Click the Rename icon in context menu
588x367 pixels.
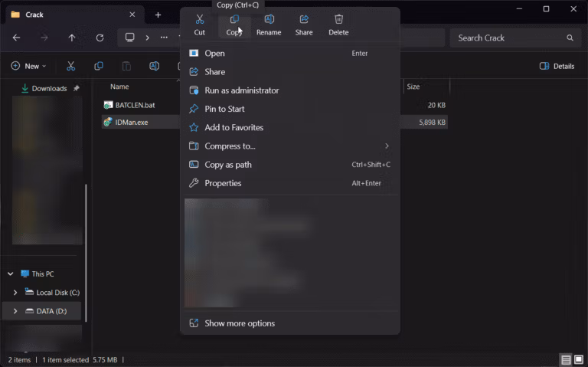[x=269, y=19]
